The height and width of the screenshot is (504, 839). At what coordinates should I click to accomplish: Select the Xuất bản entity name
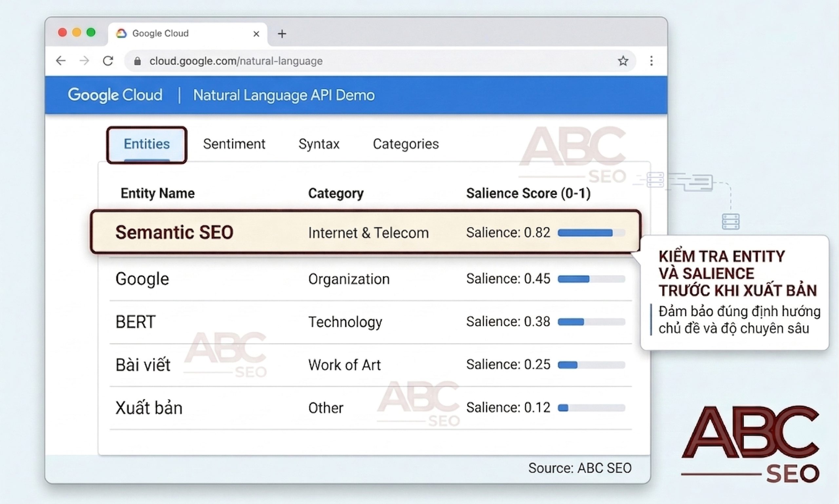[149, 408]
